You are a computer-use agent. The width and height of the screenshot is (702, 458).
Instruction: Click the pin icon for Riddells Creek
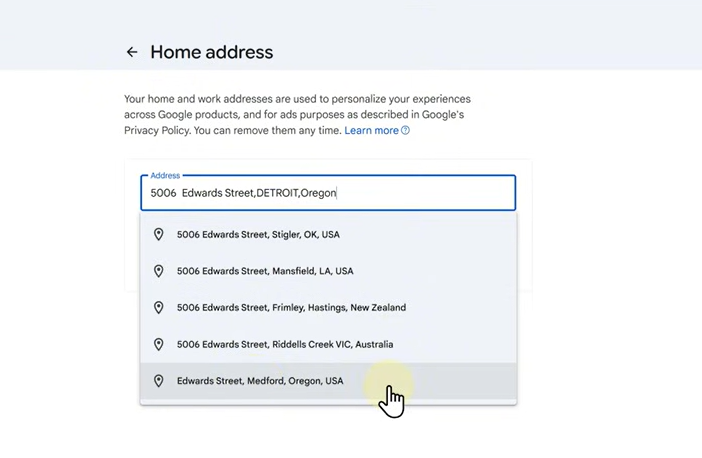click(x=158, y=345)
